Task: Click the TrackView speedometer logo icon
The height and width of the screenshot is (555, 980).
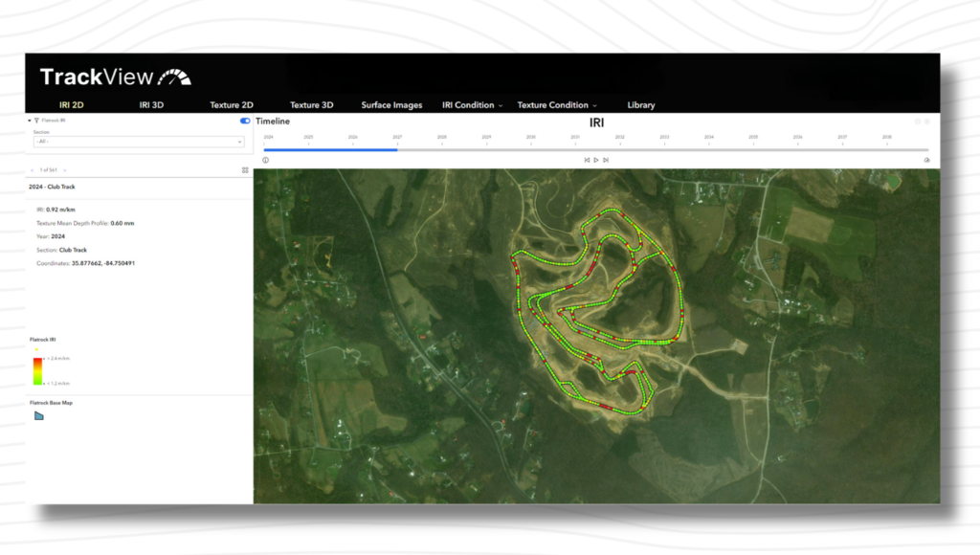Action: (172, 76)
